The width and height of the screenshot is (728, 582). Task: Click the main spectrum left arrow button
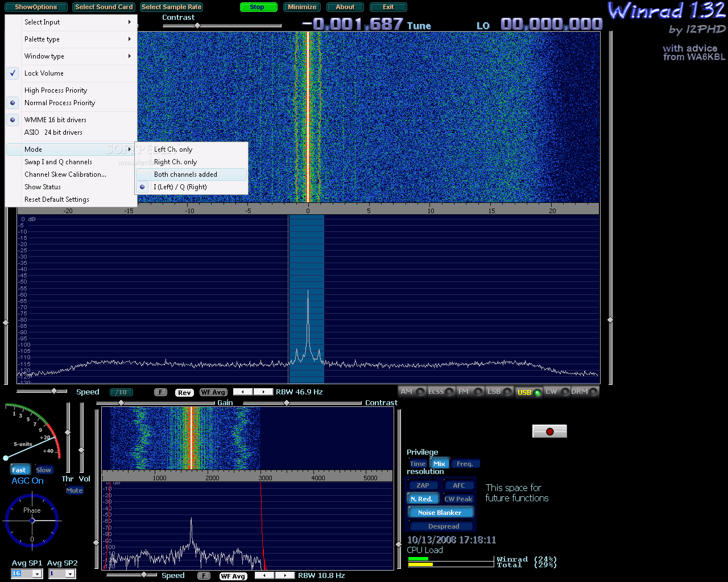coord(243,392)
